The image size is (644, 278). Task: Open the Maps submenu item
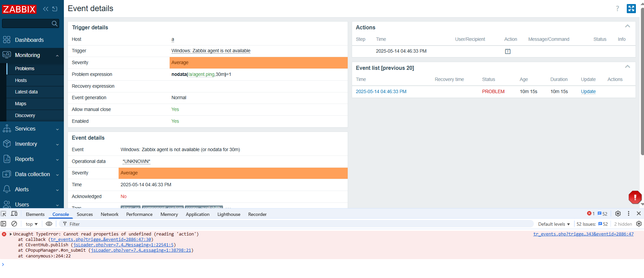click(x=35, y=104)
